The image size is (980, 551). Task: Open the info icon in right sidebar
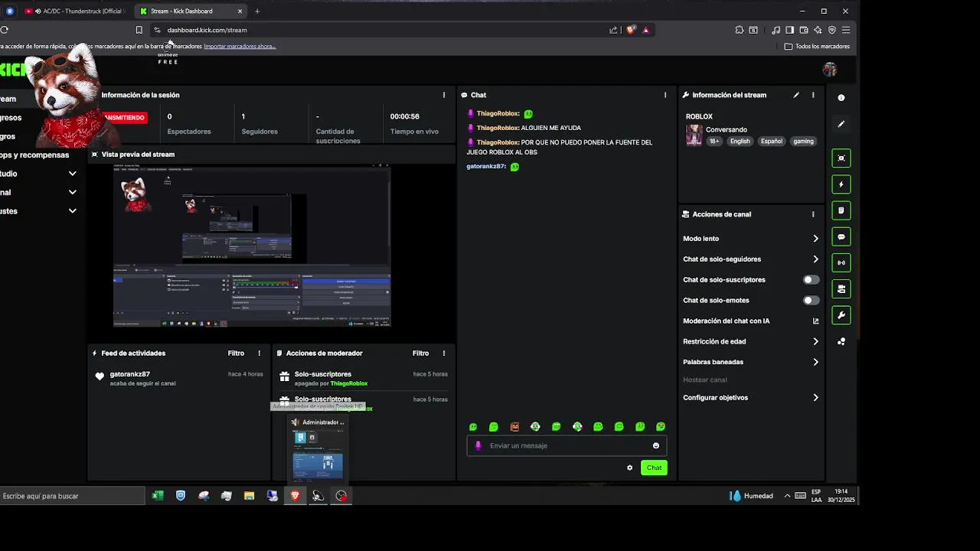coord(841,98)
